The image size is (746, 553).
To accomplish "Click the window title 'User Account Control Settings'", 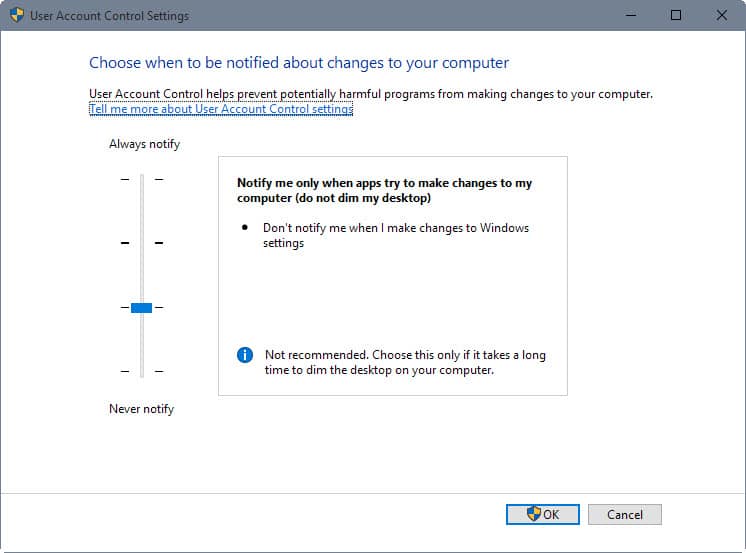I will [x=109, y=16].
